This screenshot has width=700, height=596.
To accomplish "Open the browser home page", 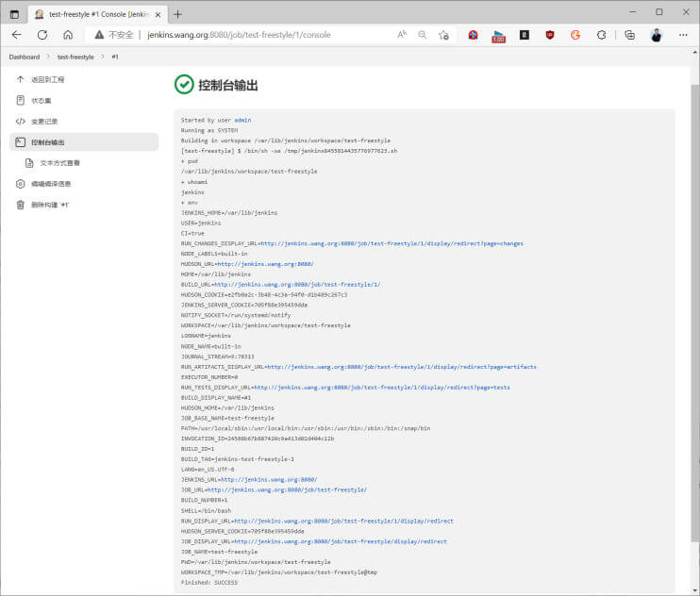I will click(68, 35).
